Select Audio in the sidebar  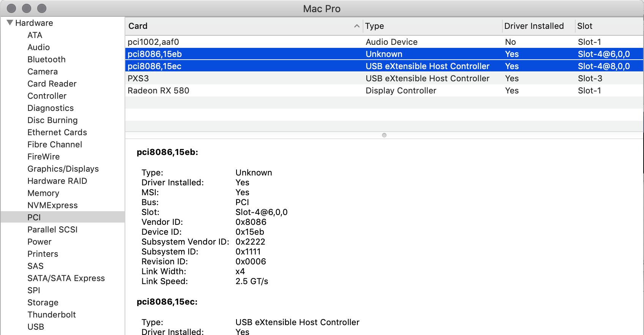tap(39, 47)
